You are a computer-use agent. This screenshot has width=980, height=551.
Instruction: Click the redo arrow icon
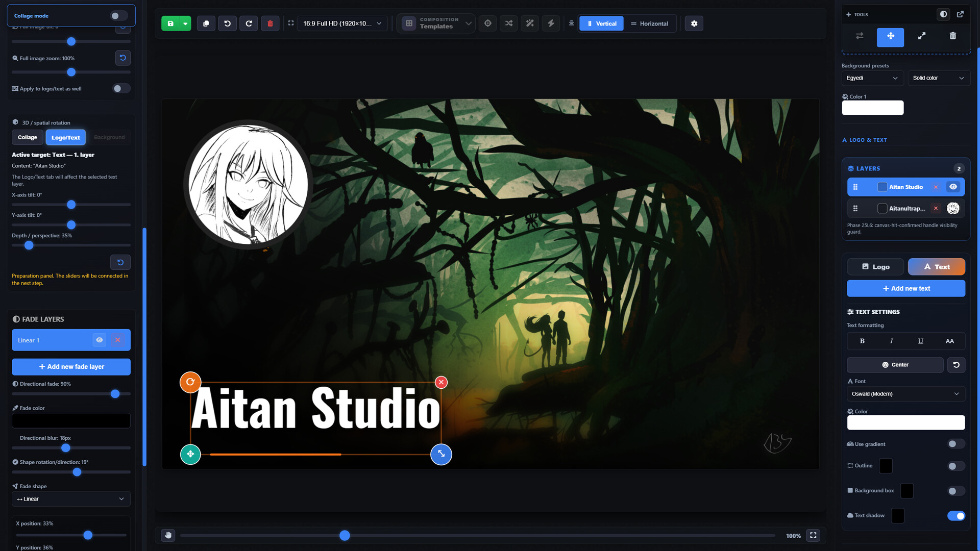249,23
